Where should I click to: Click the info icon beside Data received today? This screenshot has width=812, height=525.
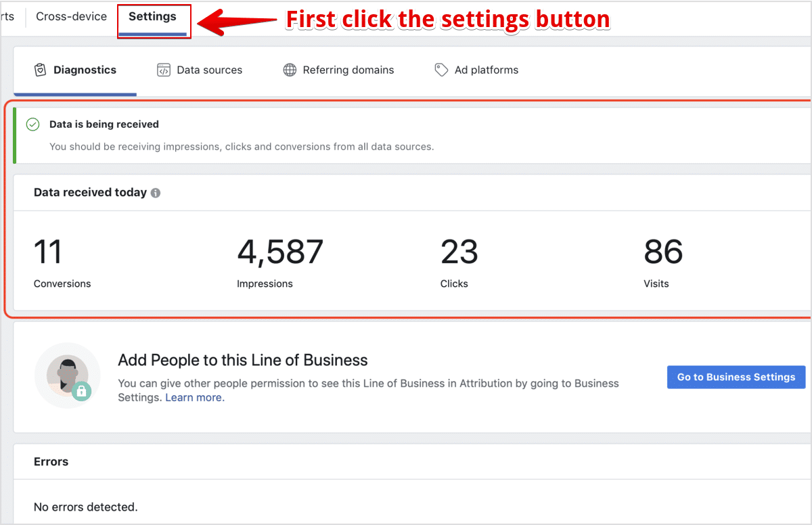156,193
